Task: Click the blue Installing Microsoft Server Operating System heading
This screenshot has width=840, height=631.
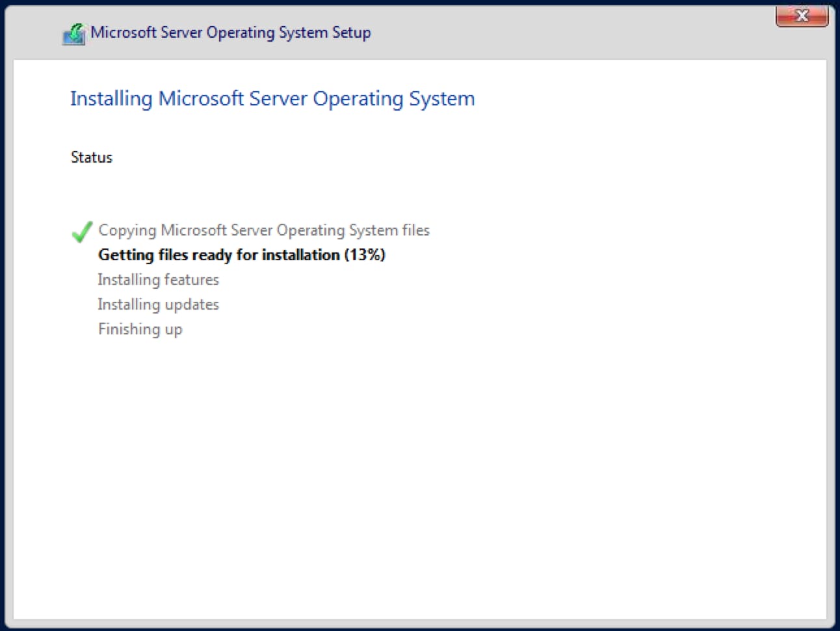Action: [272, 99]
